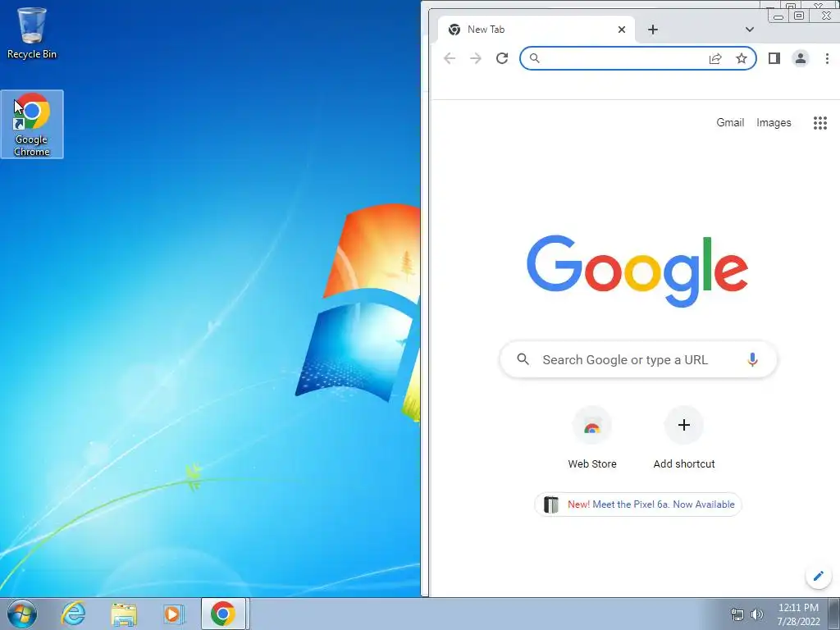Minimize the Chrome window
840x630 pixels.
[x=778, y=16]
